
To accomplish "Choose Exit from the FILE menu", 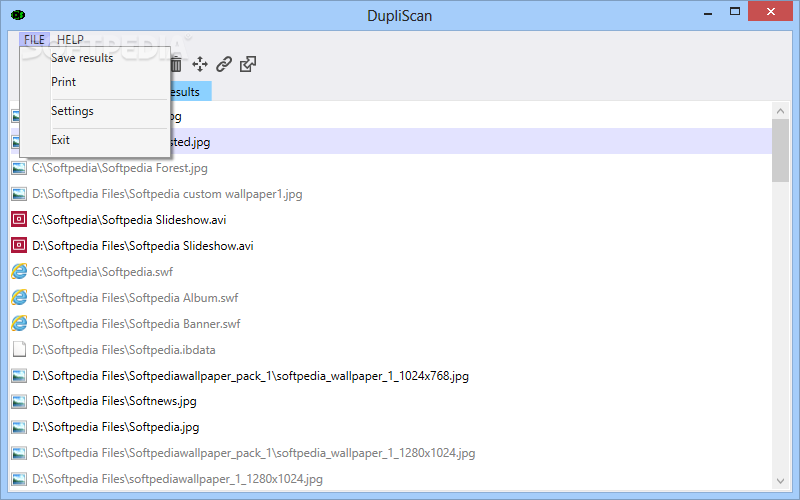I will click(x=94, y=140).
